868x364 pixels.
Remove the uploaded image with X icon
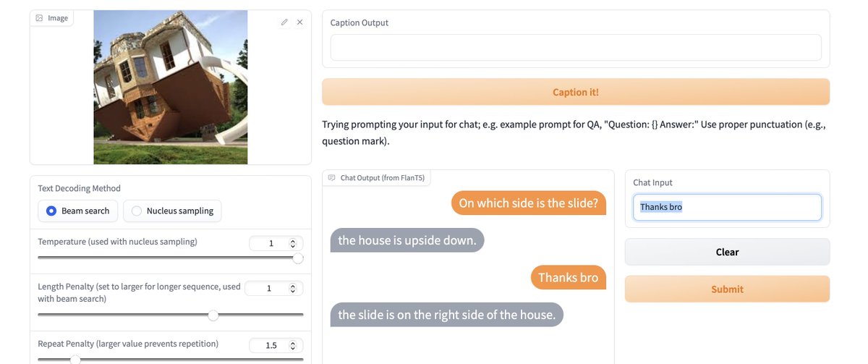tap(300, 22)
